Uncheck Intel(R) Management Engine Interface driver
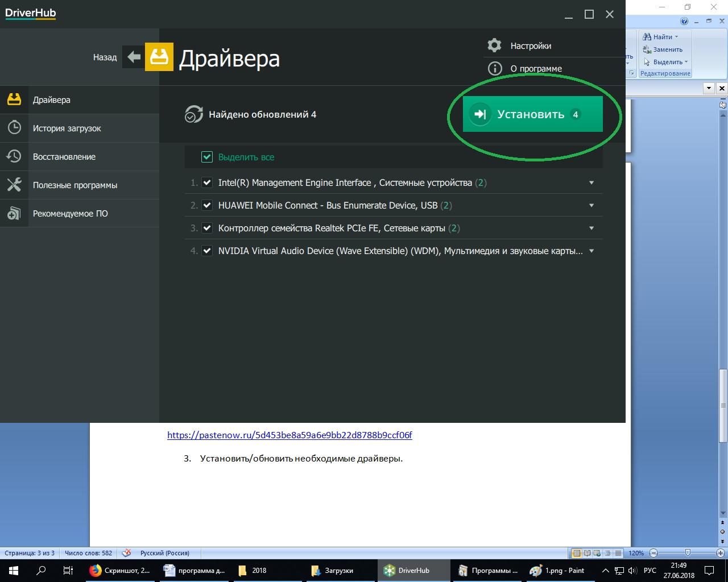This screenshot has height=582, width=728. (207, 182)
